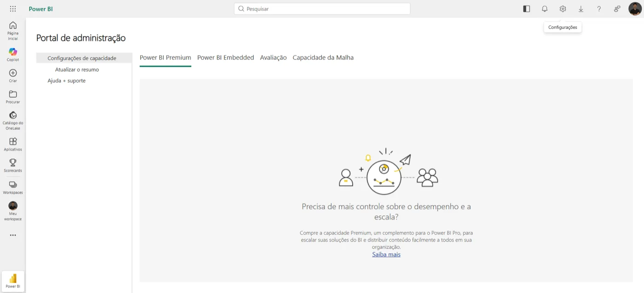This screenshot has height=293, width=644.
Task: Select Atualizar o resumo
Action: click(77, 70)
